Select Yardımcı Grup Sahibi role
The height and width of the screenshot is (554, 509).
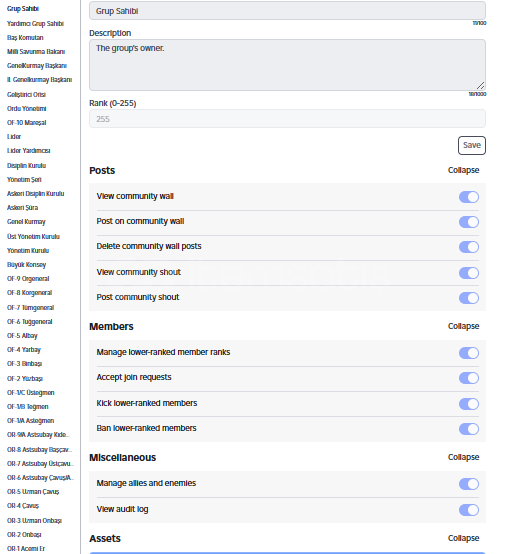click(35, 24)
